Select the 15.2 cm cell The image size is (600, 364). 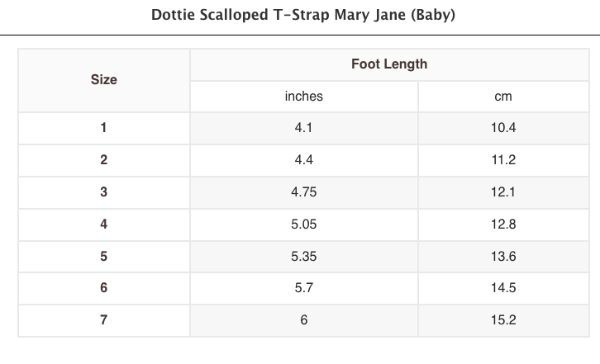[502, 320]
